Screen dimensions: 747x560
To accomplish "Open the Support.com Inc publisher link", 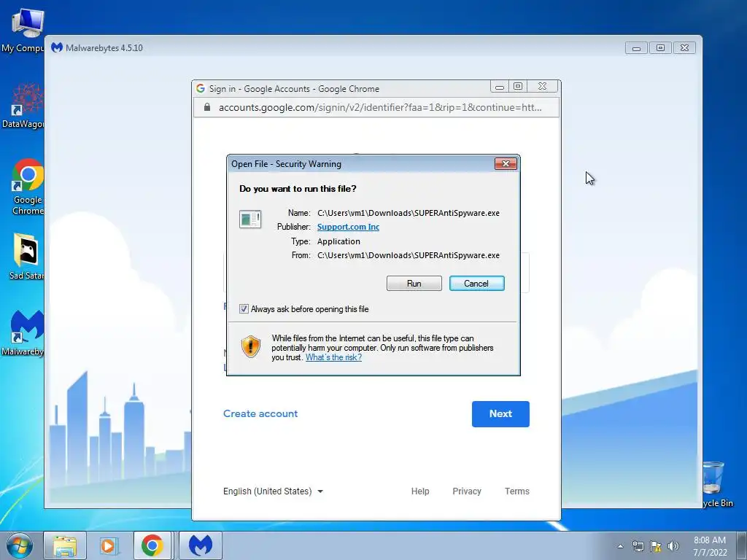I will pos(348,227).
